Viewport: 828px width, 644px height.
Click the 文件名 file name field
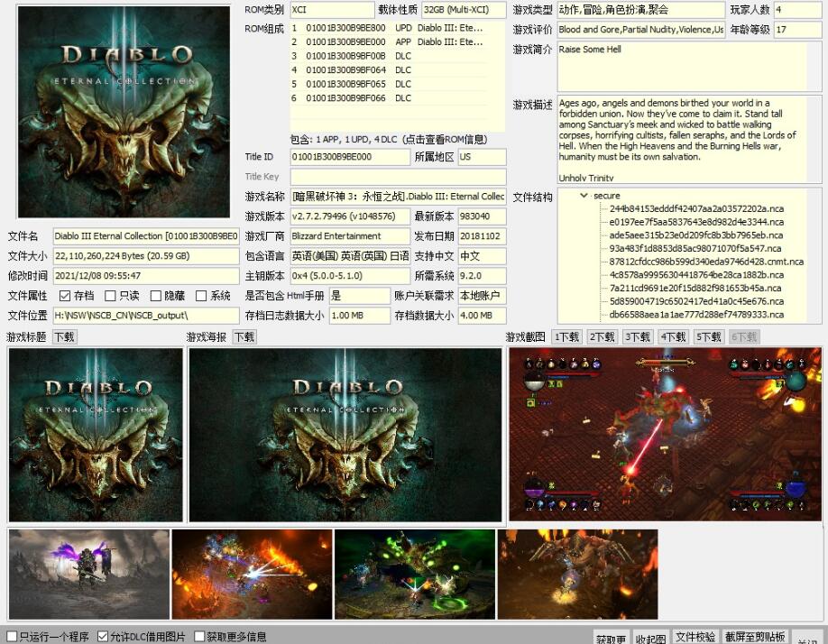[x=146, y=236]
